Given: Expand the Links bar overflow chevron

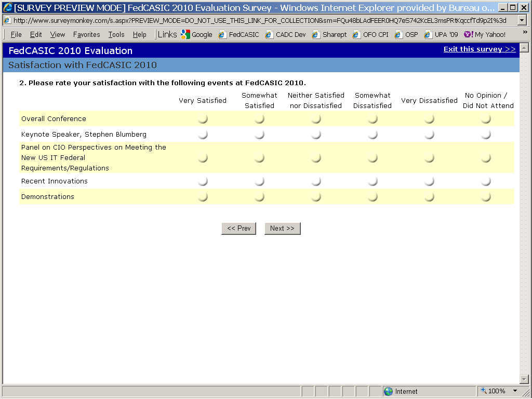Looking at the screenshot, I should (x=525, y=32).
